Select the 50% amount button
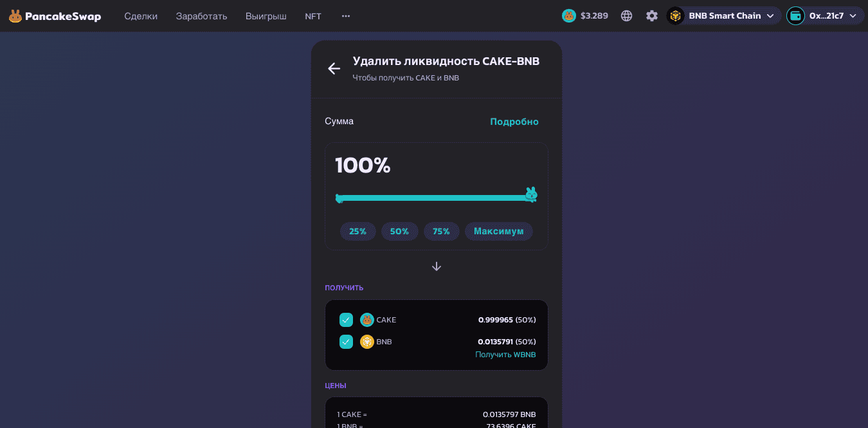This screenshot has height=428, width=868. point(400,232)
